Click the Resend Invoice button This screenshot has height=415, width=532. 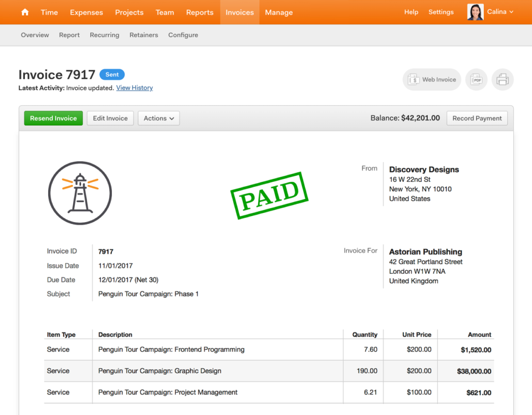53,118
